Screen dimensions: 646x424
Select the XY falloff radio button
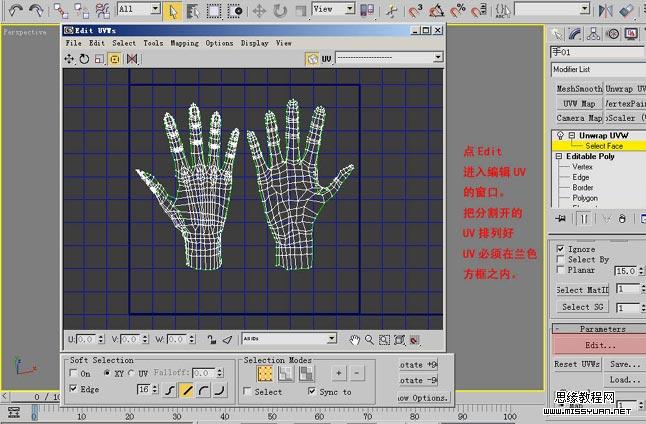pyautogui.click(x=107, y=373)
